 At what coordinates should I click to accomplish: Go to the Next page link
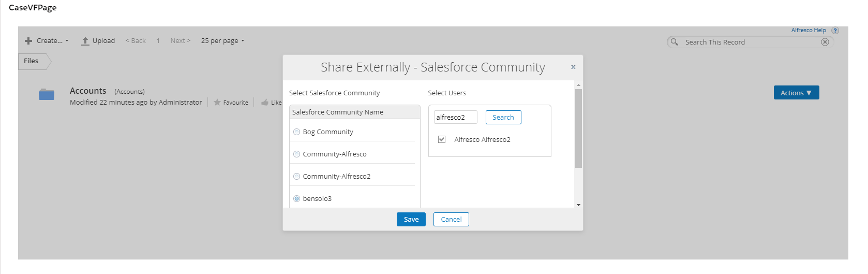(x=181, y=41)
